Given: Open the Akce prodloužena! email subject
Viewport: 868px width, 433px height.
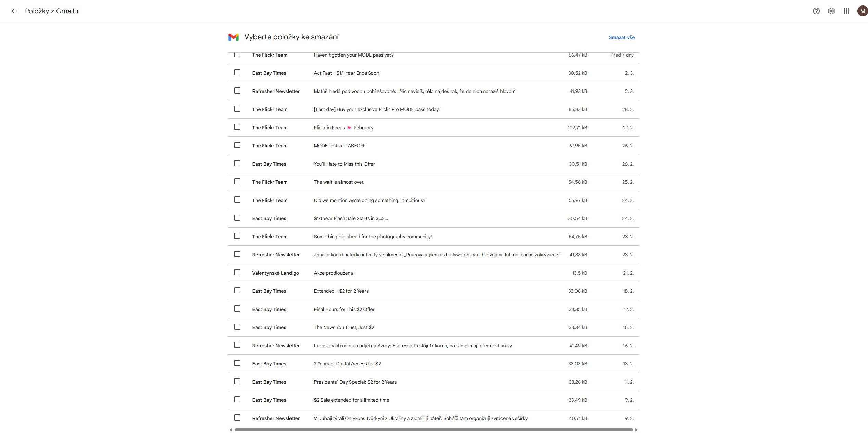Looking at the screenshot, I should coord(334,273).
